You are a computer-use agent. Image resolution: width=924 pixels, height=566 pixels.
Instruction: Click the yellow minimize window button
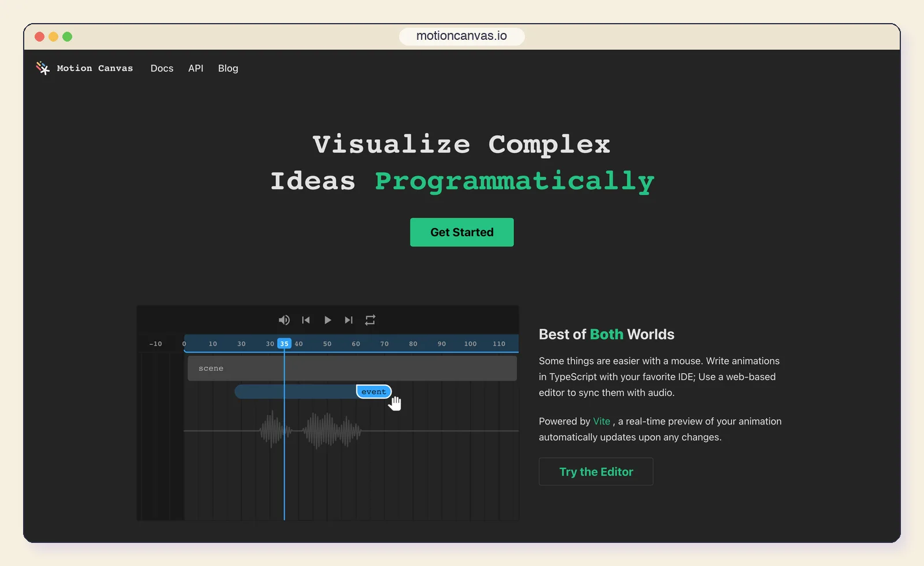[54, 36]
